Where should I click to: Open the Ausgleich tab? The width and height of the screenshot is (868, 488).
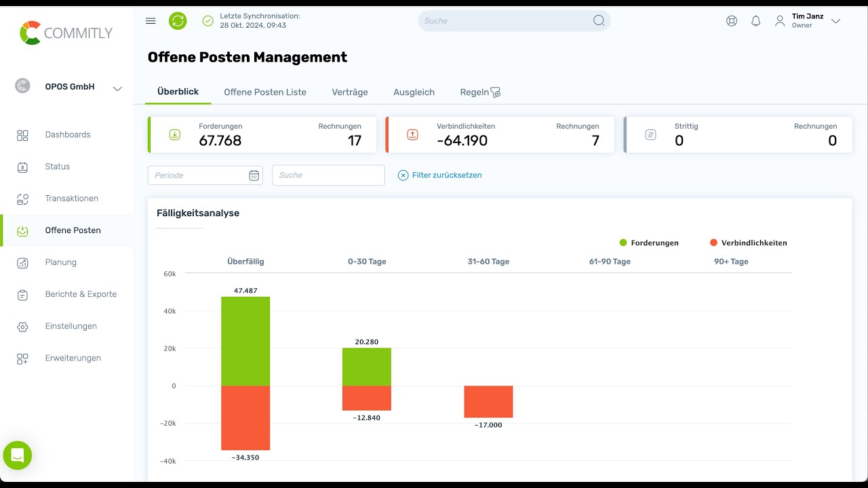point(414,92)
